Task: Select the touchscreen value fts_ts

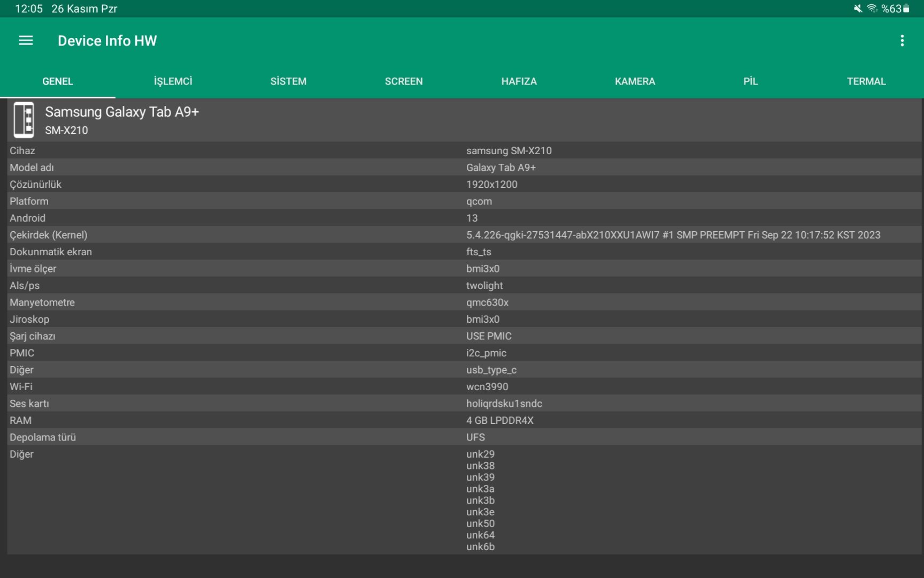Action: 479,252
